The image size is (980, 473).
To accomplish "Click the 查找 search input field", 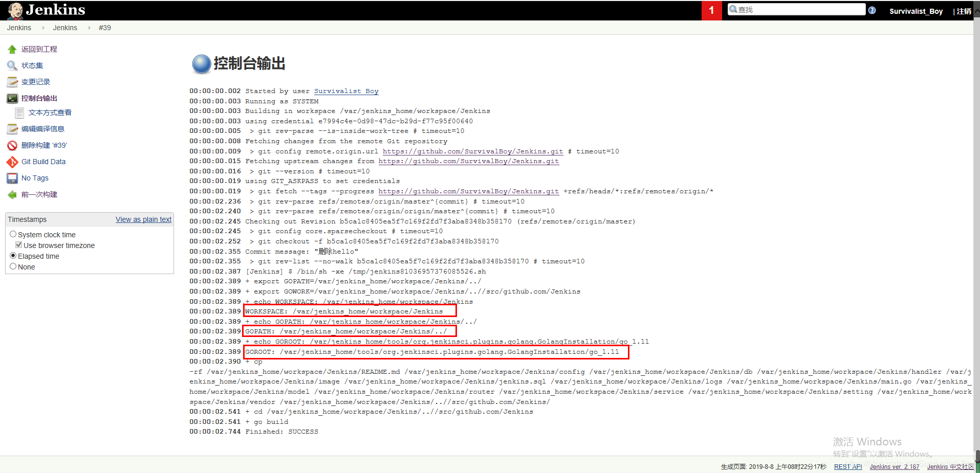I will pyautogui.click(x=796, y=9).
